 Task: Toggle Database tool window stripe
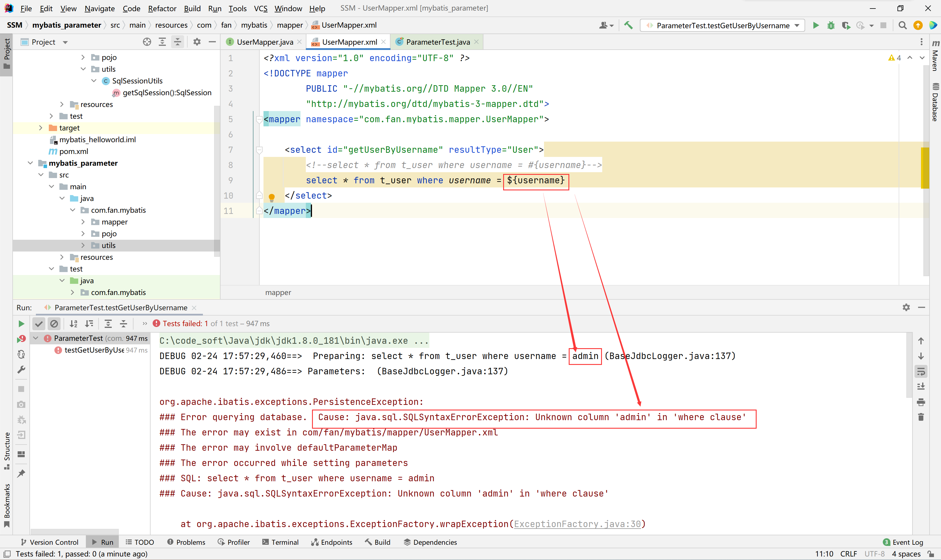tap(935, 102)
